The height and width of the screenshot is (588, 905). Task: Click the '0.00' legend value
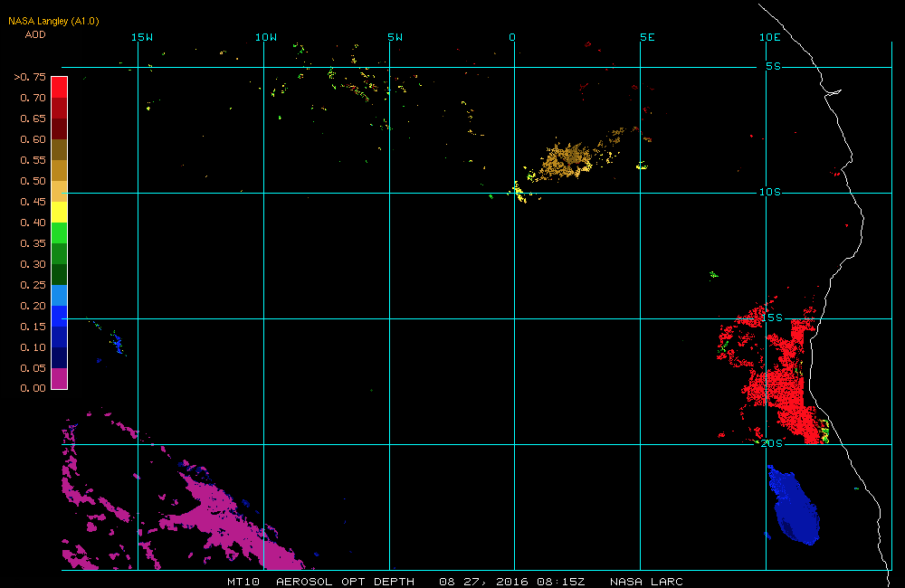tap(33, 388)
